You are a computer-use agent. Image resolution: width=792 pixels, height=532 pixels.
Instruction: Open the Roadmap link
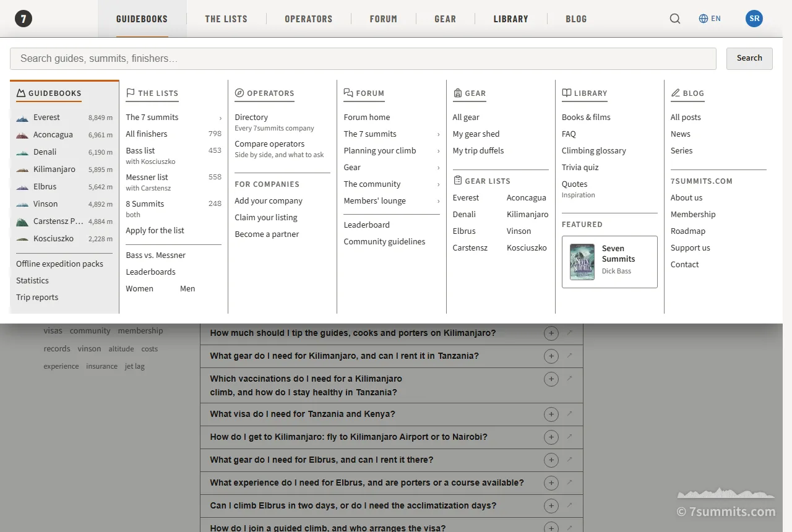[687, 231]
